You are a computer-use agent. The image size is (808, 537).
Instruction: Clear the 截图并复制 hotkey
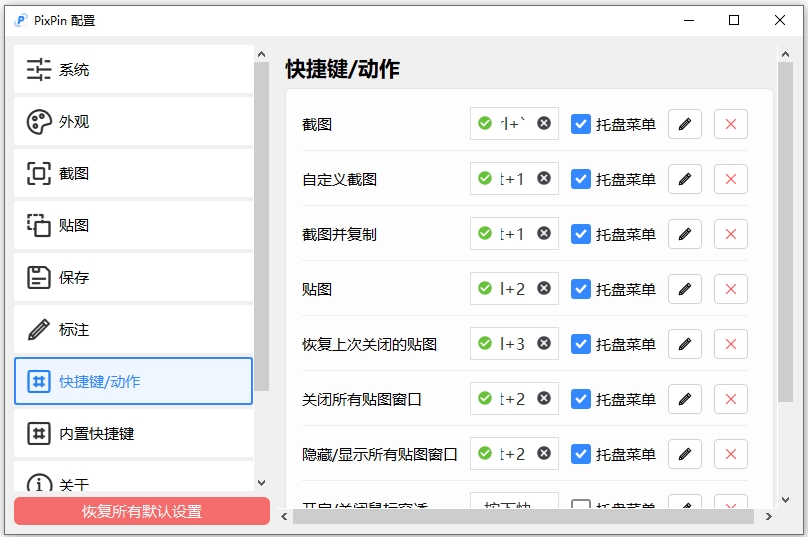click(x=544, y=233)
